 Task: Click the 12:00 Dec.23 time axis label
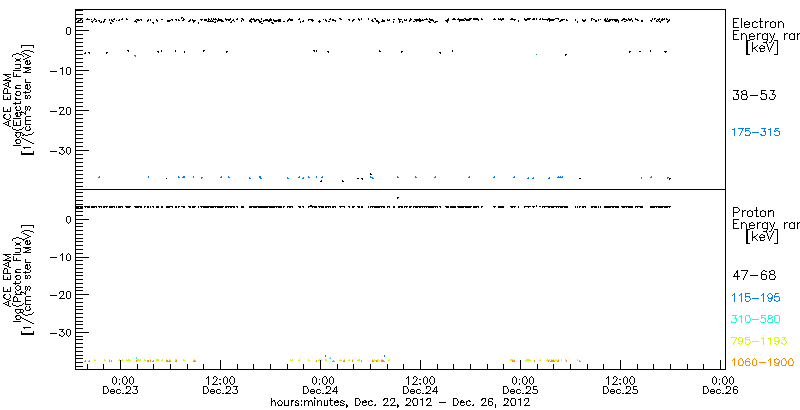point(220,387)
